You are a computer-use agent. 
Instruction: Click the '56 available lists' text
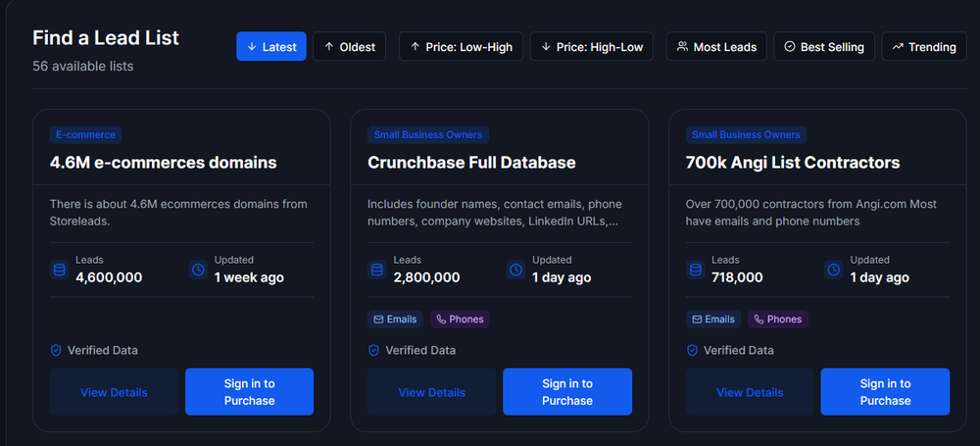[83, 66]
